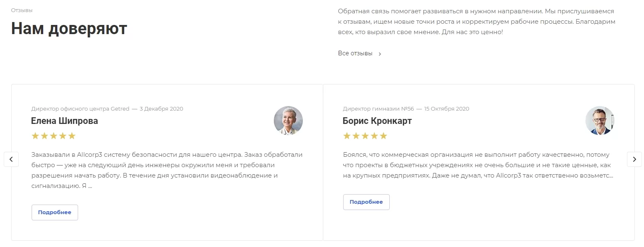
Task: Click the chevron beside 'Все отзывы'
Action: 380,54
